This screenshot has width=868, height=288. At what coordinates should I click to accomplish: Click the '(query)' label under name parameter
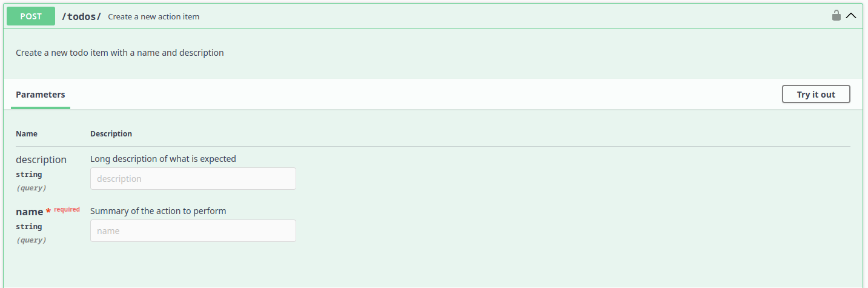pyautogui.click(x=31, y=240)
